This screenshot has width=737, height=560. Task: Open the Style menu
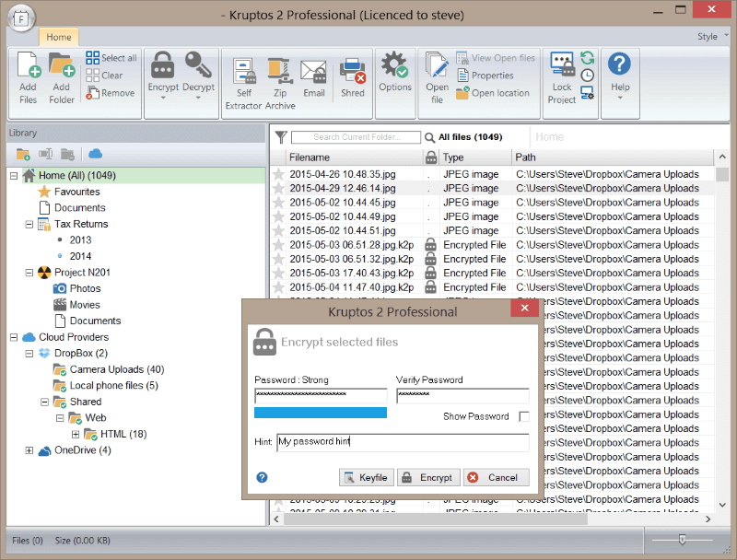point(708,37)
